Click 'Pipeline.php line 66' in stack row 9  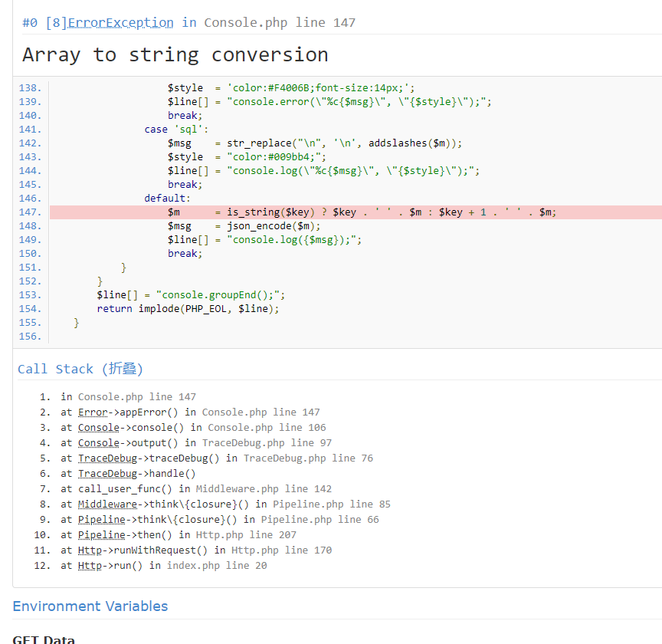(320, 519)
